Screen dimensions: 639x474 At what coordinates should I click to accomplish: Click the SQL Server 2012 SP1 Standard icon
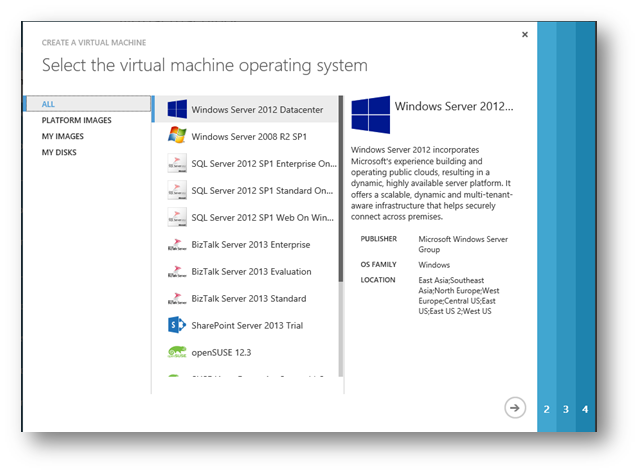[x=177, y=190]
